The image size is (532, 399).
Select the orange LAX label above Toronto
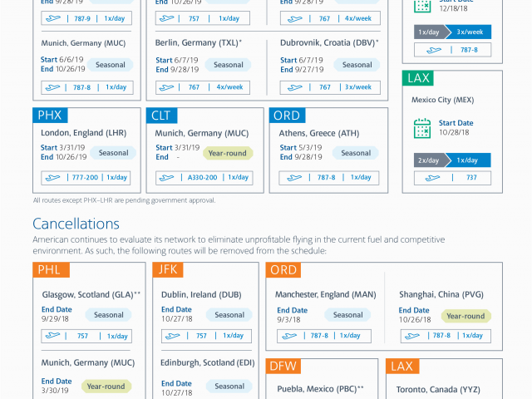(x=402, y=366)
